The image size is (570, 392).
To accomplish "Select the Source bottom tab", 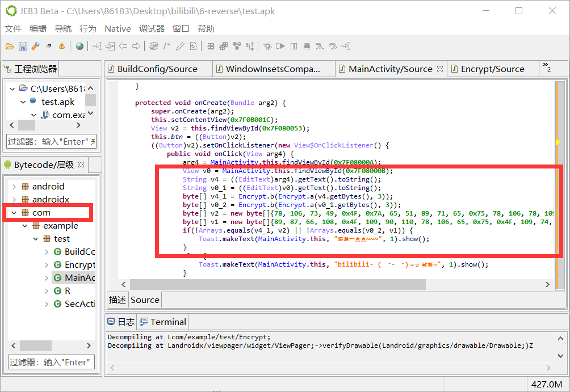I will pyautogui.click(x=145, y=300).
